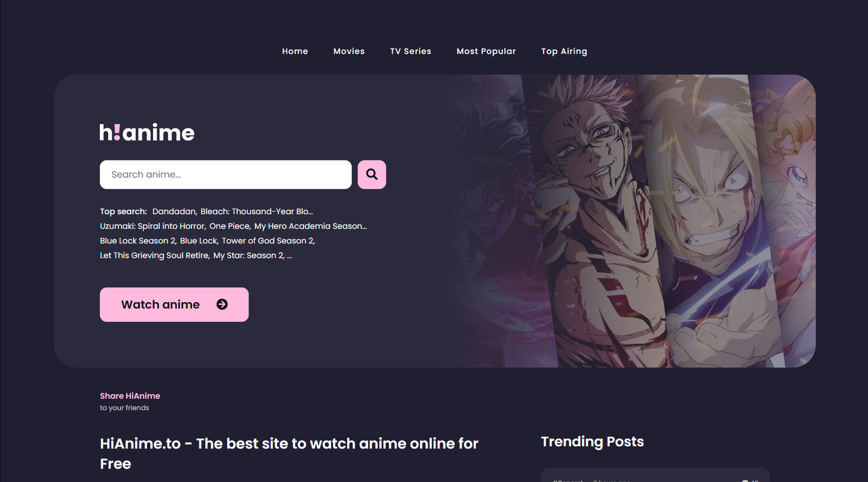
Task: Open Tower of God Season 2 link
Action: pyautogui.click(x=268, y=241)
